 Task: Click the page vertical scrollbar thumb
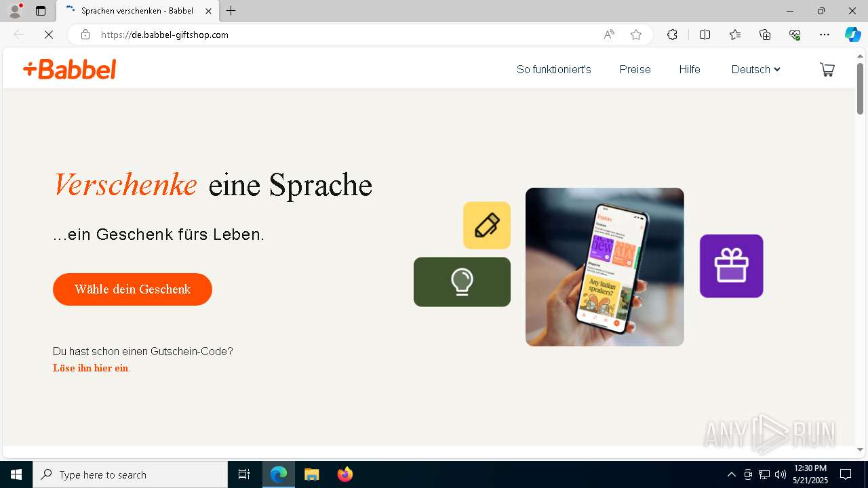tap(860, 88)
